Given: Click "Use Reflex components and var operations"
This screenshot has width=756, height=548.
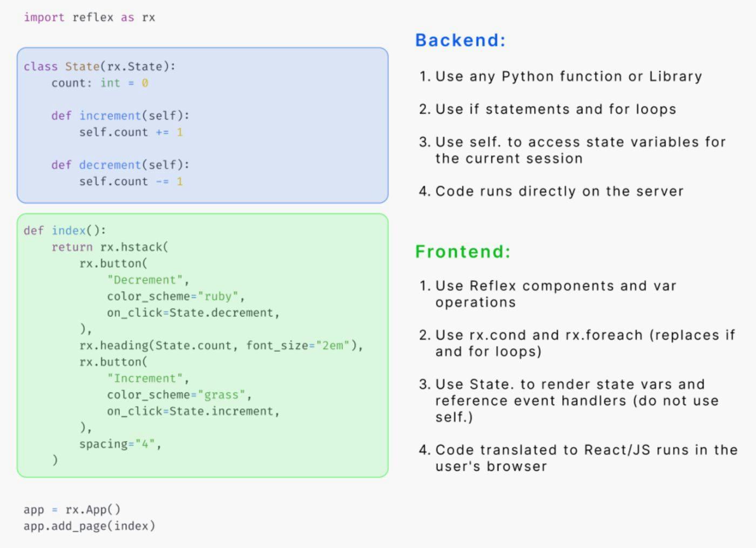Looking at the screenshot, I should point(555,294).
